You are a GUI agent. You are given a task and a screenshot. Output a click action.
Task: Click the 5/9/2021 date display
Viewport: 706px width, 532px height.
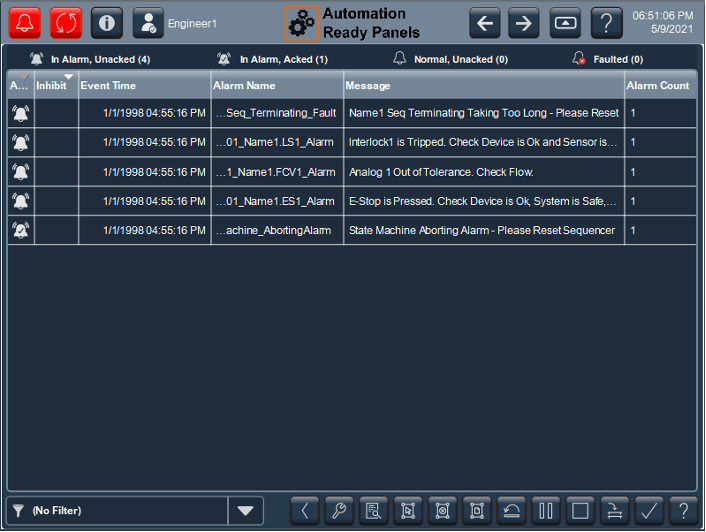[672, 29]
